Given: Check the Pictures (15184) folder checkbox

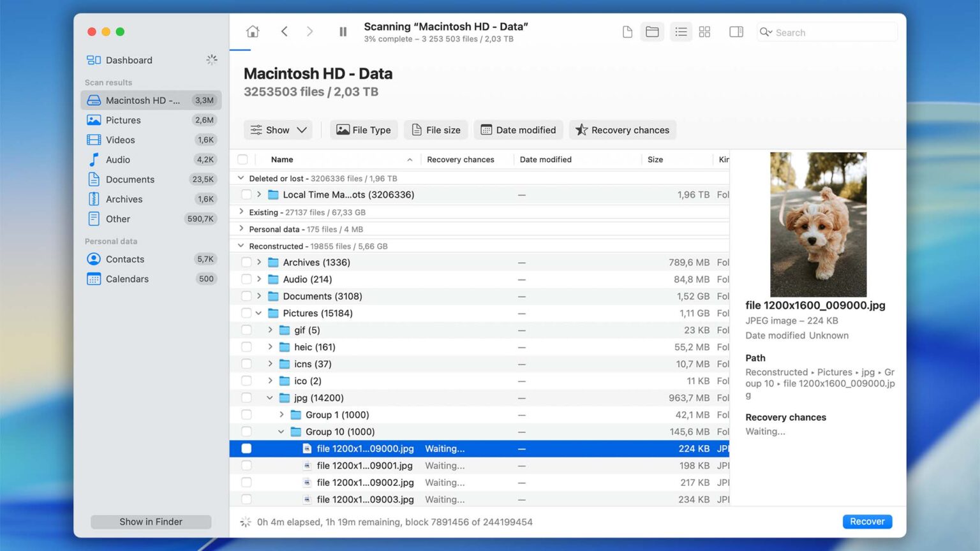Looking at the screenshot, I should coord(246,313).
